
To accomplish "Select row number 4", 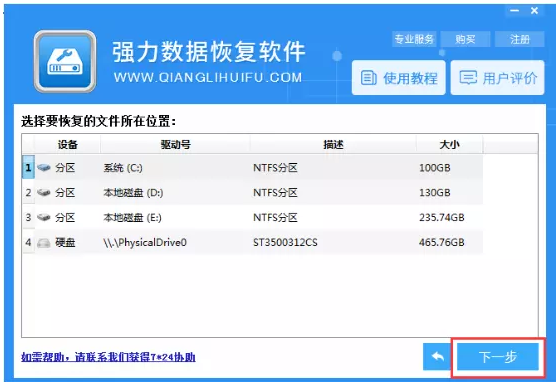I will [28, 243].
